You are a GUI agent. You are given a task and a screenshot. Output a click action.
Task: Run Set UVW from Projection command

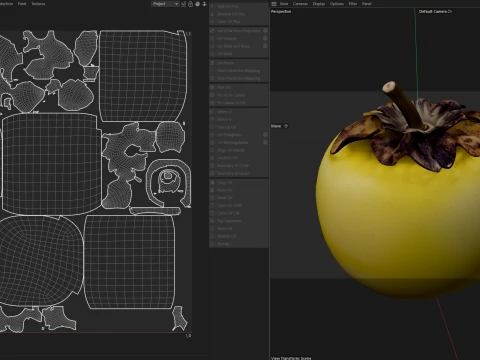click(x=238, y=31)
